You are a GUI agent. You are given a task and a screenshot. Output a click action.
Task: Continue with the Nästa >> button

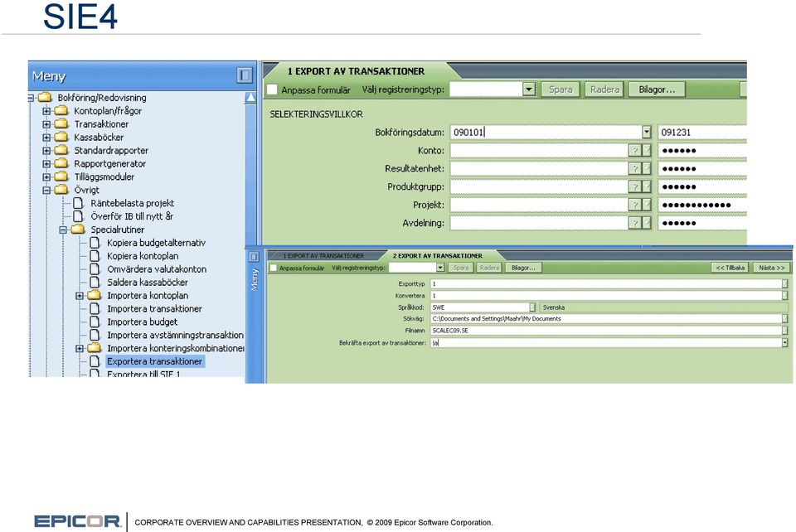click(772, 268)
